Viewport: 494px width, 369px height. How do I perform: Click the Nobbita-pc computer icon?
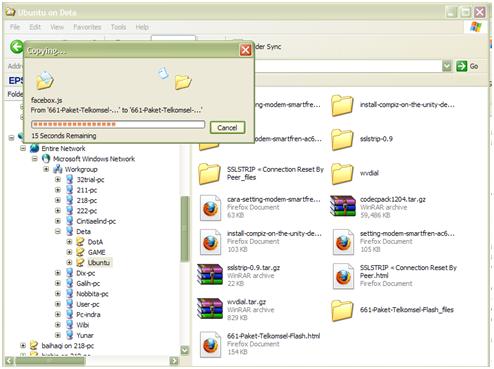click(70, 294)
